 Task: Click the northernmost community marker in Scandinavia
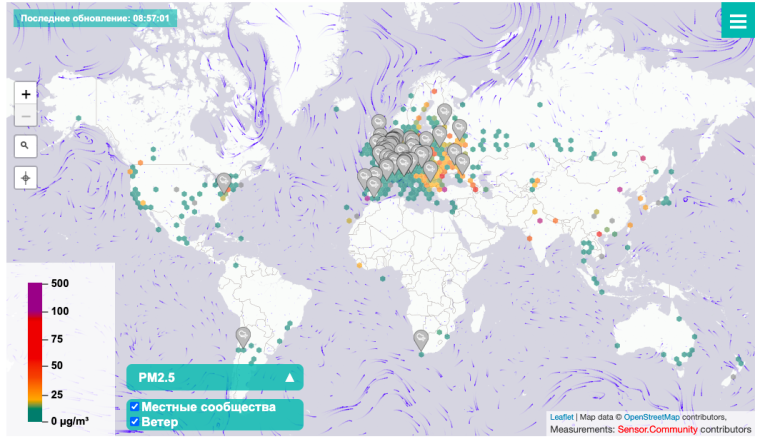444,111
